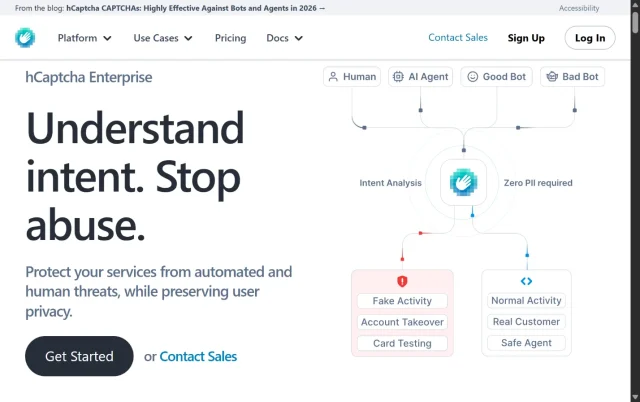Open the hCaptcha CAPTCHAs blog post link
This screenshot has height=402, width=640.
pos(196,8)
